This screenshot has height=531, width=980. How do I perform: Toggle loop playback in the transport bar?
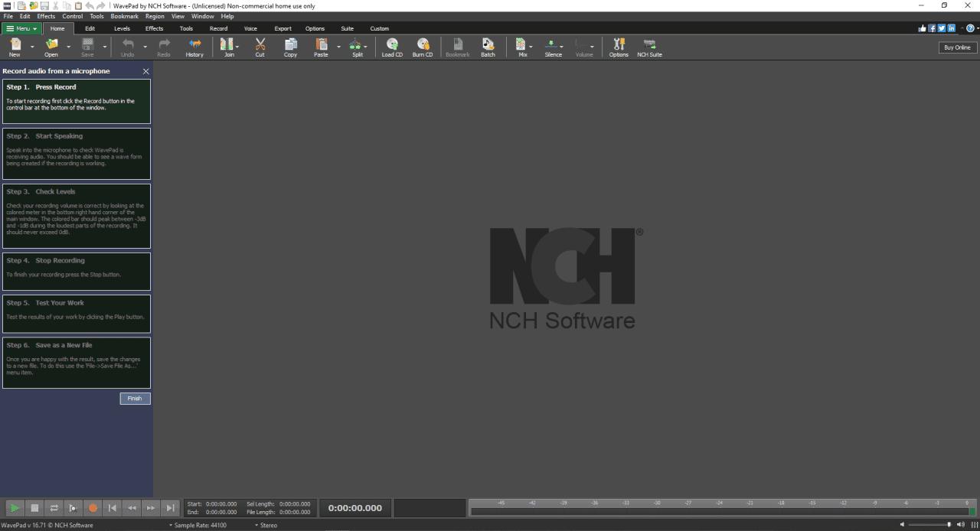[54, 507]
